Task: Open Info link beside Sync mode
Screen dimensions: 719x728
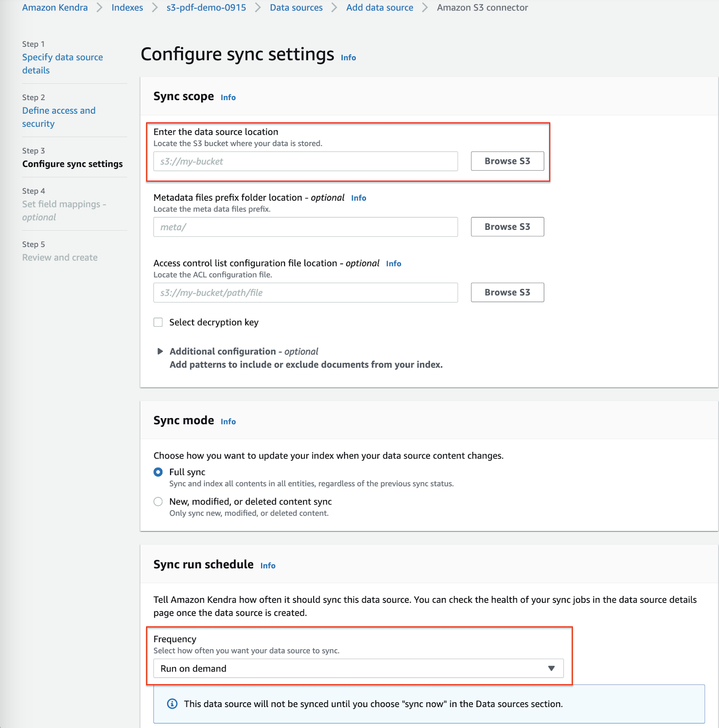Action: click(x=228, y=422)
